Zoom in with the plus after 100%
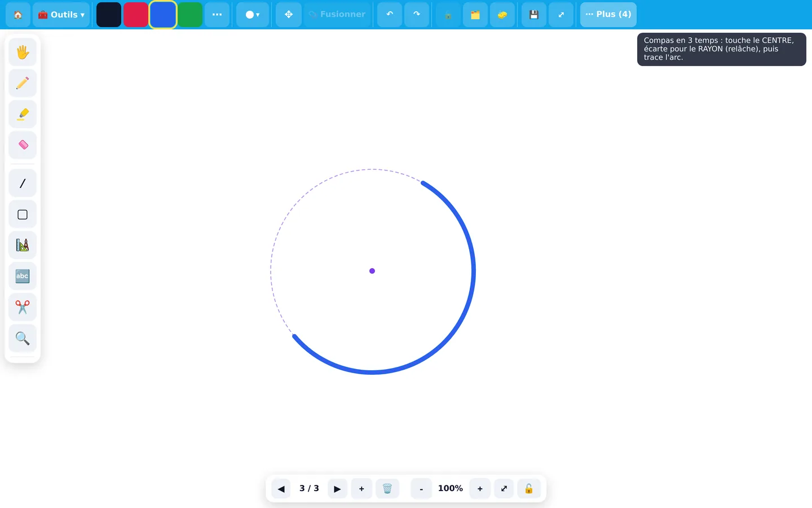812x508 pixels. click(480, 489)
